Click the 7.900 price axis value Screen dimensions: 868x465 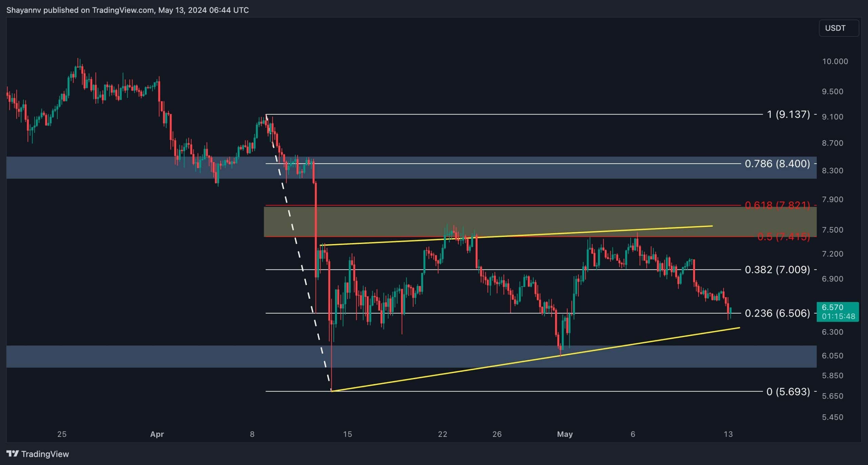click(832, 199)
